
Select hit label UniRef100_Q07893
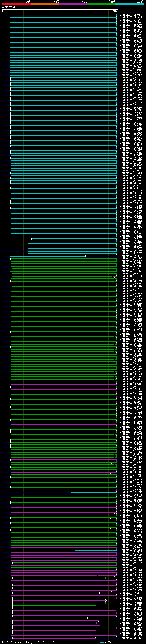[131, 32]
